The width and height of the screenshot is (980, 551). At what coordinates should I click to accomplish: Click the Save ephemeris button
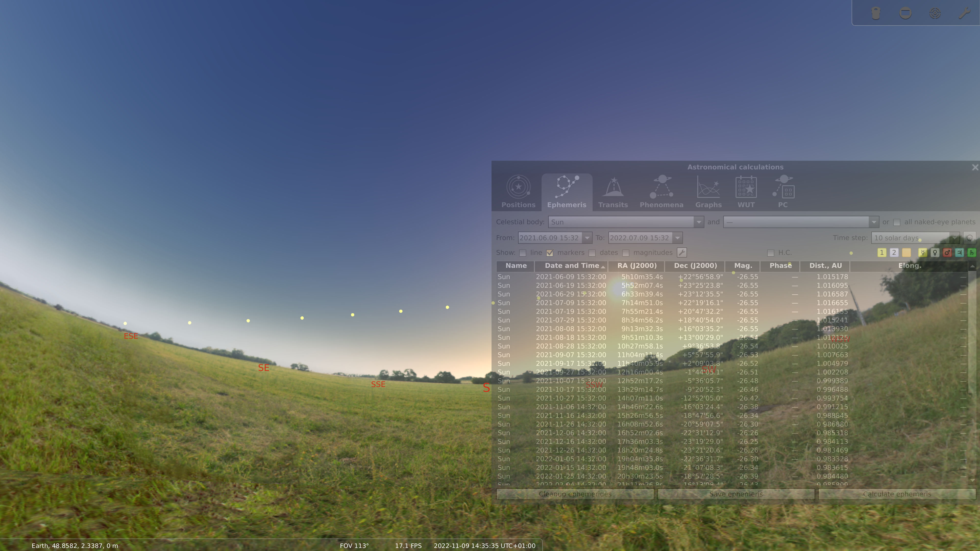pos(736,494)
